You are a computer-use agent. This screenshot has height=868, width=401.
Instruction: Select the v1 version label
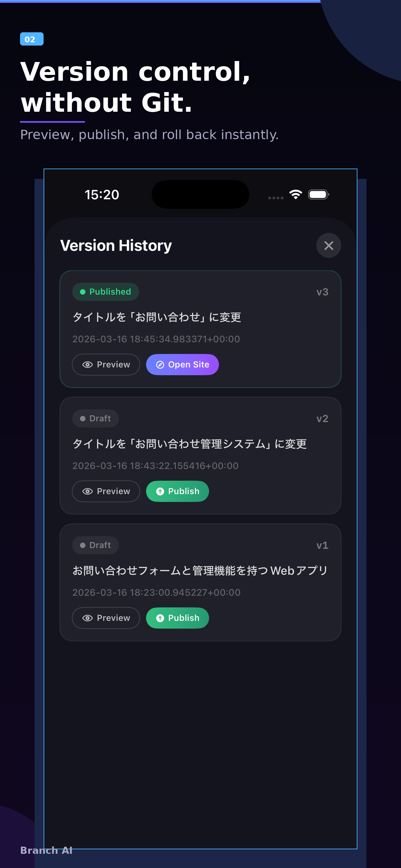[x=322, y=545]
